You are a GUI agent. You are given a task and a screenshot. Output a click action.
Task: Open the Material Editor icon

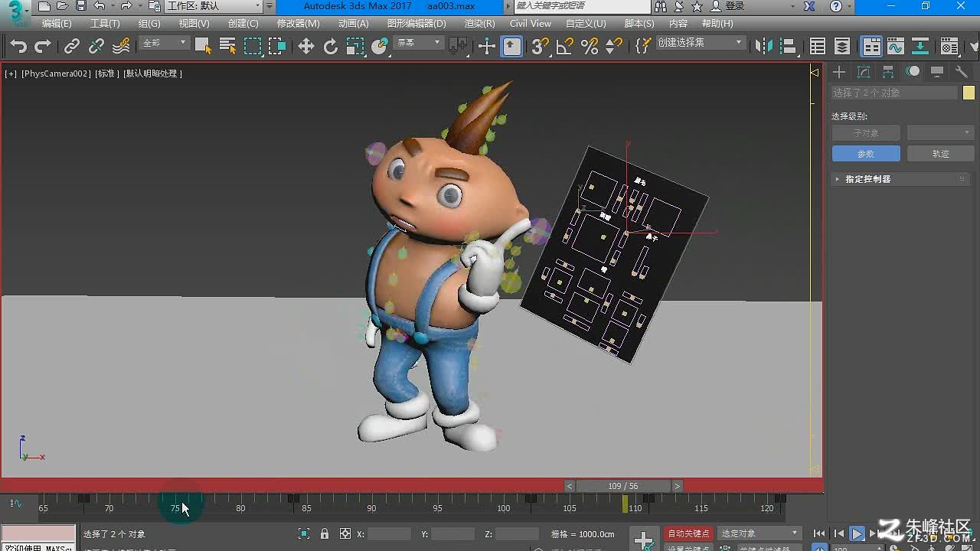pyautogui.click(x=950, y=47)
